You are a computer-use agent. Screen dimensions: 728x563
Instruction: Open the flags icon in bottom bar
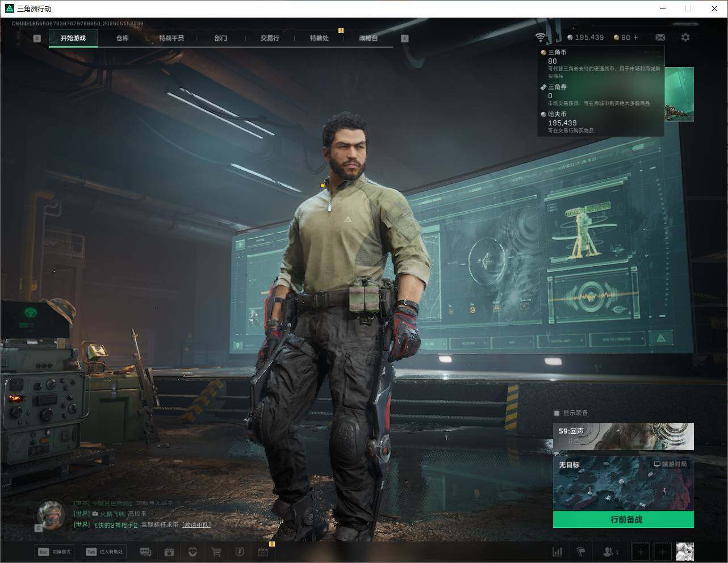[580, 552]
